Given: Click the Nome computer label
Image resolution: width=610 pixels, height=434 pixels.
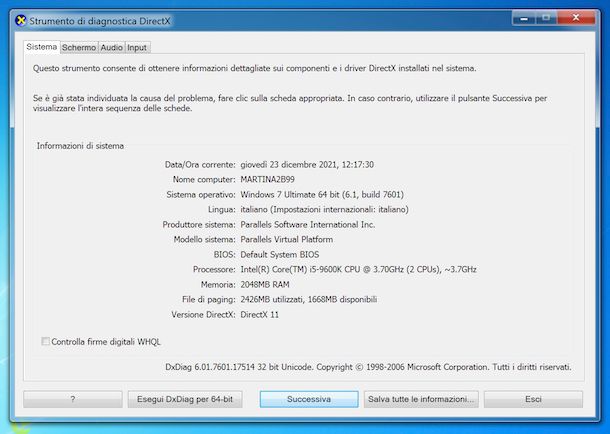Looking at the screenshot, I should 204,179.
